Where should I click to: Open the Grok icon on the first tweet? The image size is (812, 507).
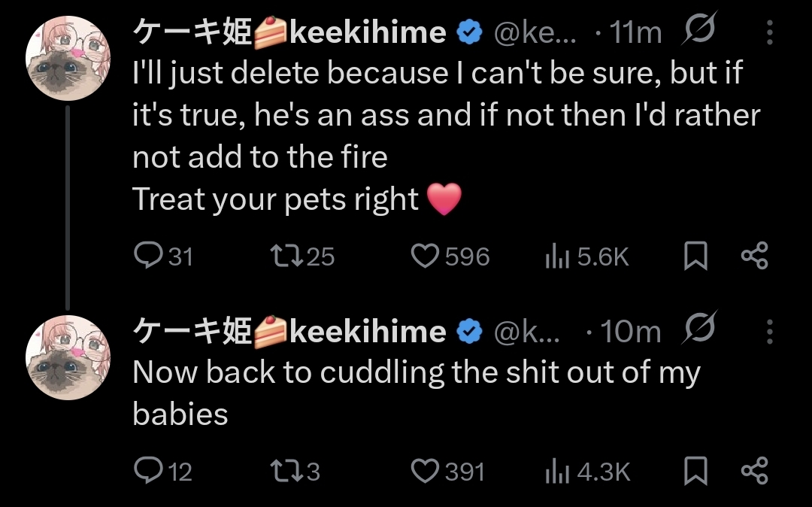pos(699,31)
